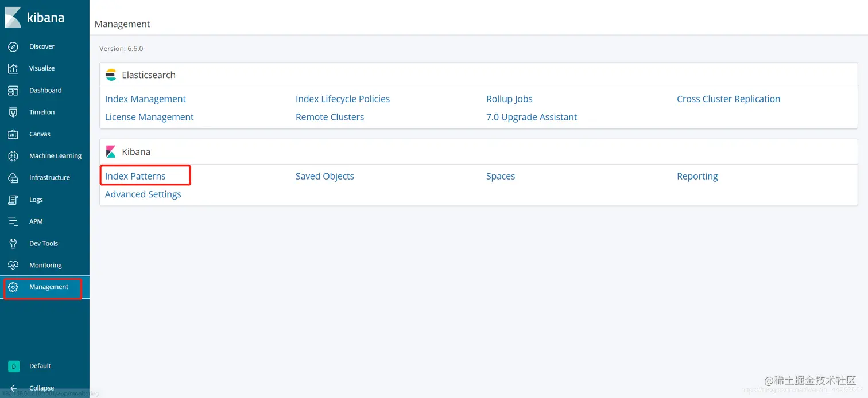Open Advanced Settings link
Viewport: 868px width, 398px height.
pyautogui.click(x=143, y=194)
